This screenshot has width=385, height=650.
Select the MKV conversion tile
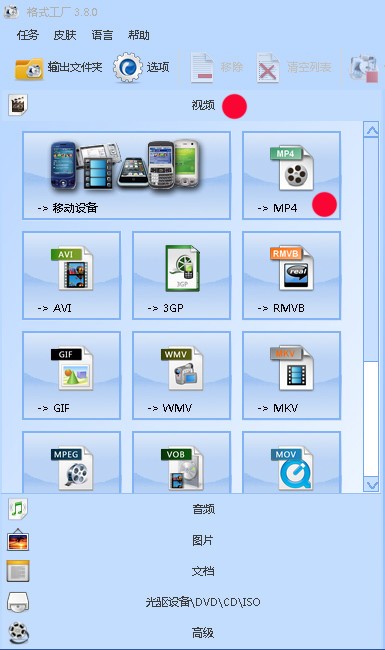pyautogui.click(x=291, y=375)
